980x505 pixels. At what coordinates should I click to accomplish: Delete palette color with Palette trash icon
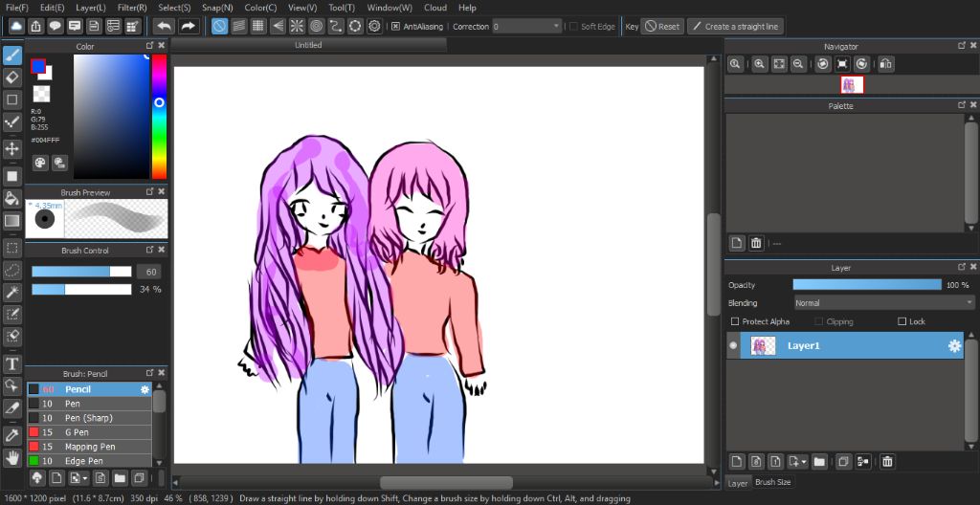(756, 243)
